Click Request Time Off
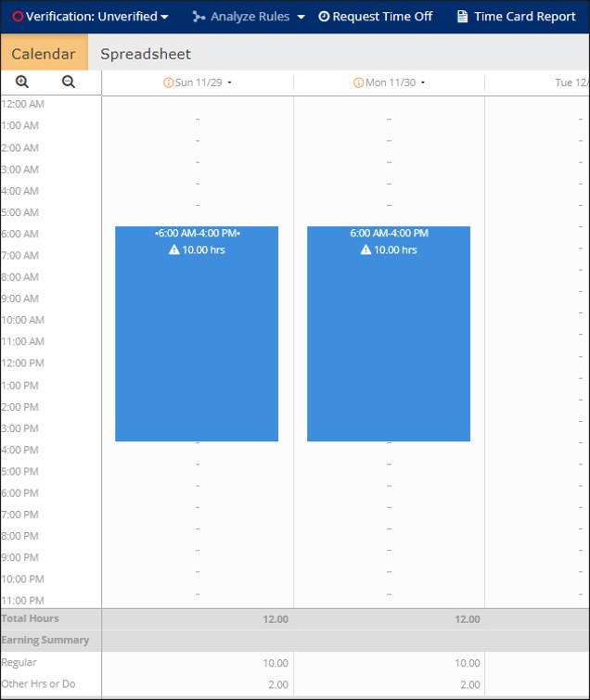 point(376,17)
